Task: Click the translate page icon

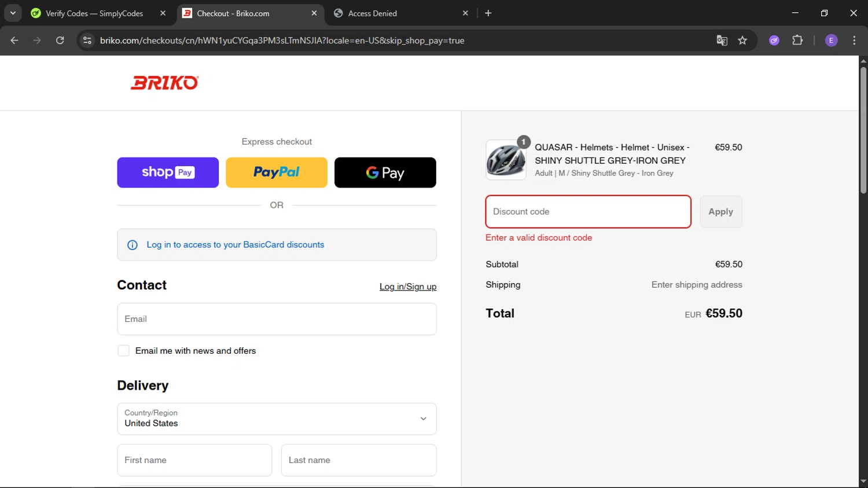Action: (722, 41)
